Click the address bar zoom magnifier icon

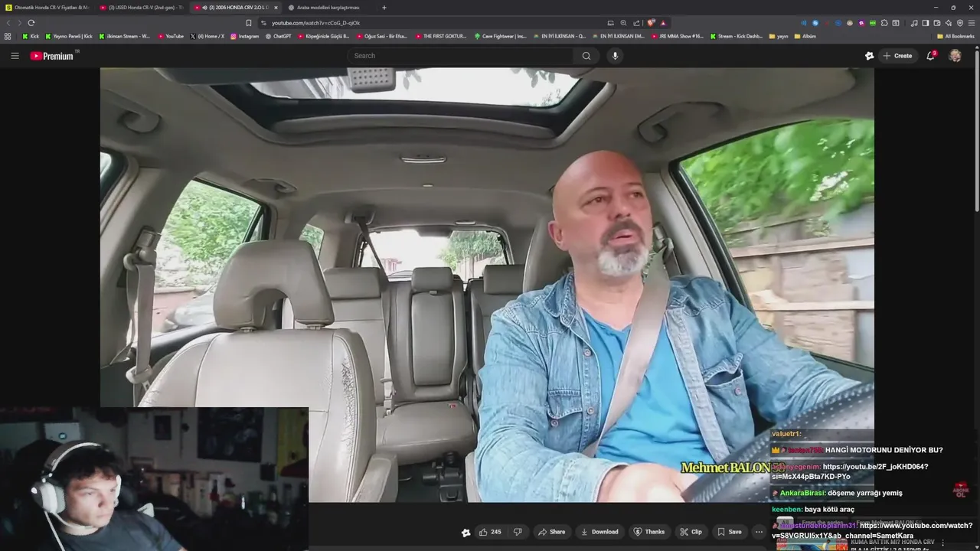623,23
